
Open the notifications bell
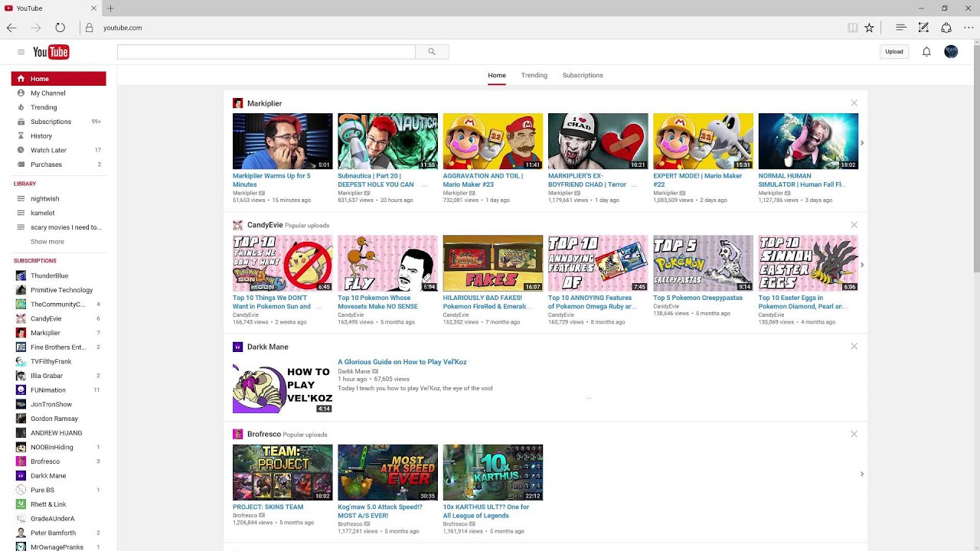click(x=926, y=51)
